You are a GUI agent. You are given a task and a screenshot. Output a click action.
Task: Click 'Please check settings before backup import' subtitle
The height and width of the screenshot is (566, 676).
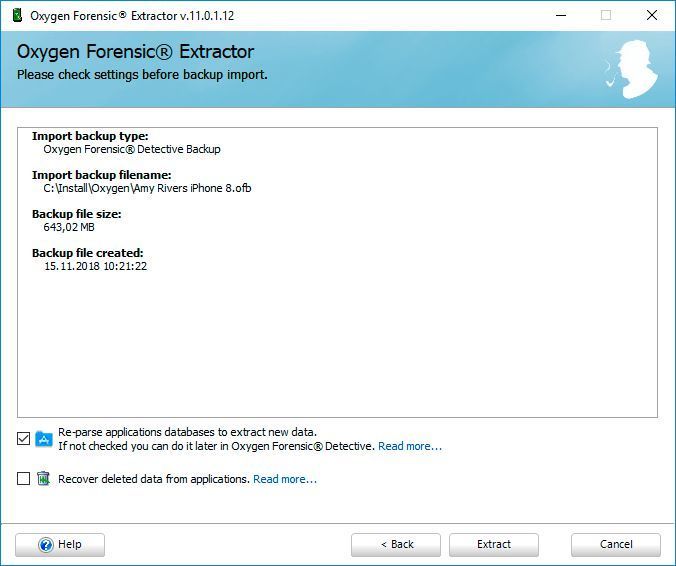pos(142,75)
